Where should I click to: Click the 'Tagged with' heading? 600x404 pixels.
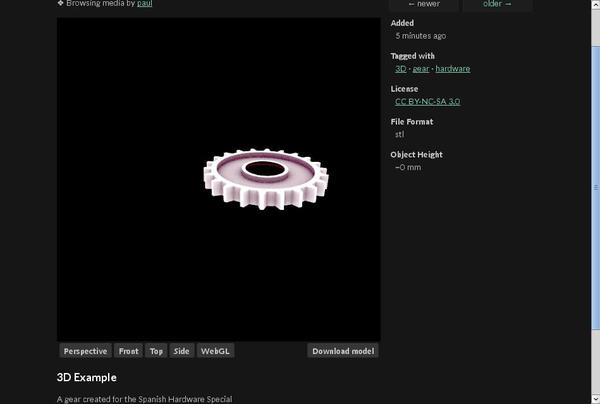click(x=412, y=56)
